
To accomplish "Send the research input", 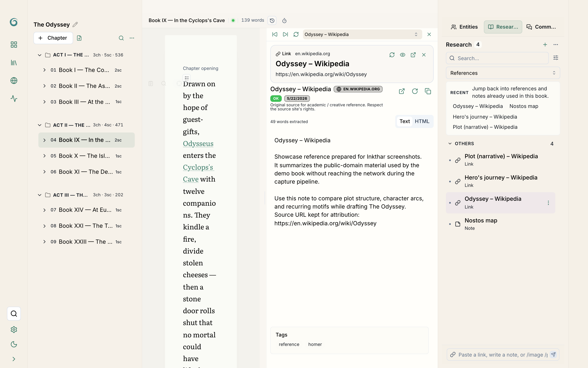I will point(553,354).
